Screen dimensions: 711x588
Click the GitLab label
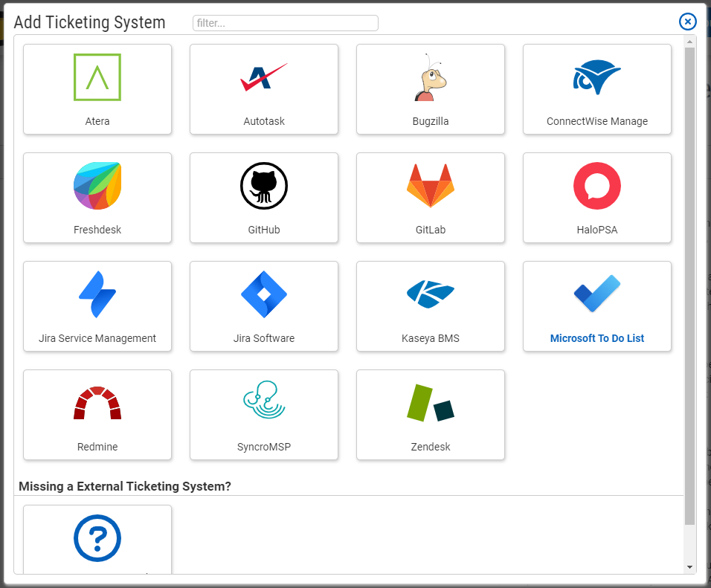431,230
